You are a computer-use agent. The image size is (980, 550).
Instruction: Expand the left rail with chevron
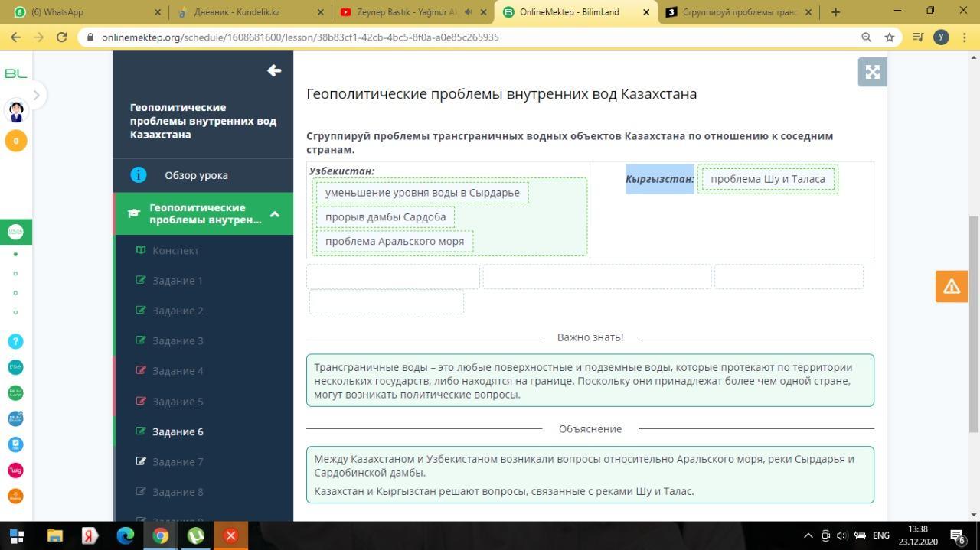tap(36, 95)
